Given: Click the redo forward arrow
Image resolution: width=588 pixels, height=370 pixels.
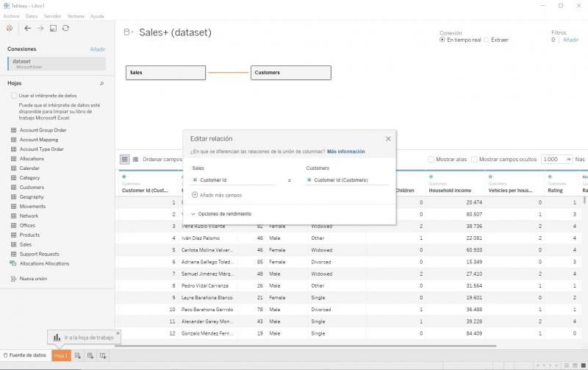Looking at the screenshot, I should pos(40,28).
